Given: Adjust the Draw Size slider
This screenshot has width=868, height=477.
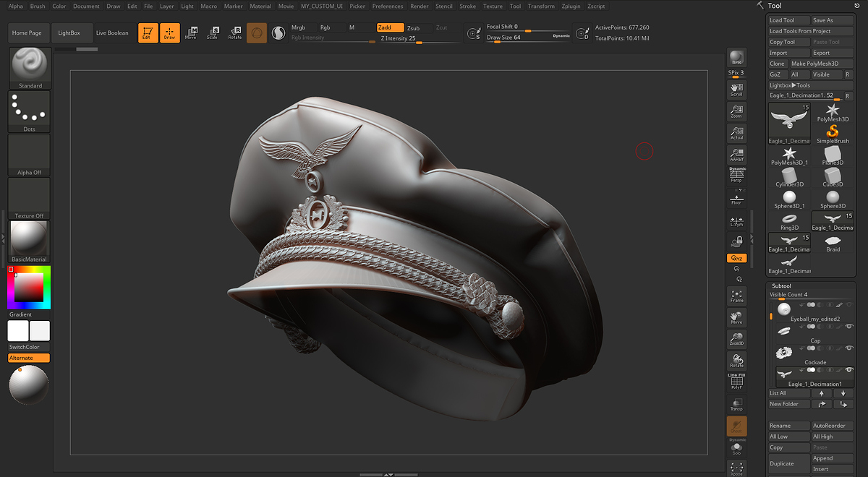Looking at the screenshot, I should [529, 38].
